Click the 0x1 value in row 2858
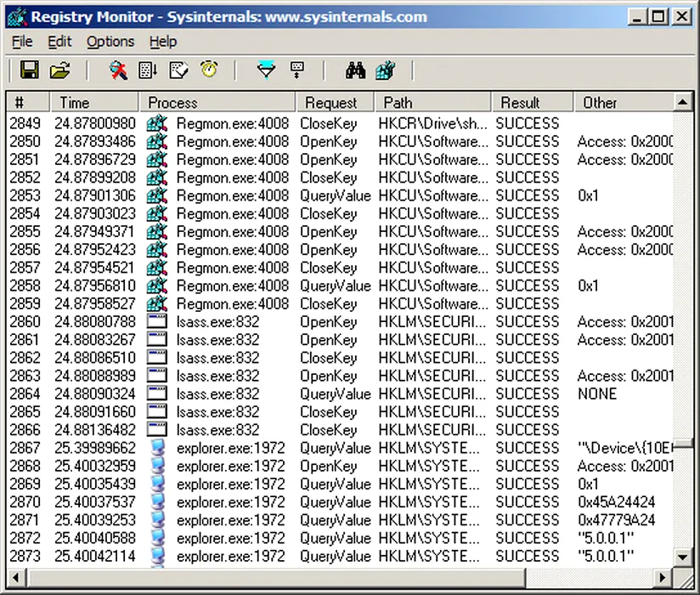This screenshot has width=700, height=595. point(588,286)
